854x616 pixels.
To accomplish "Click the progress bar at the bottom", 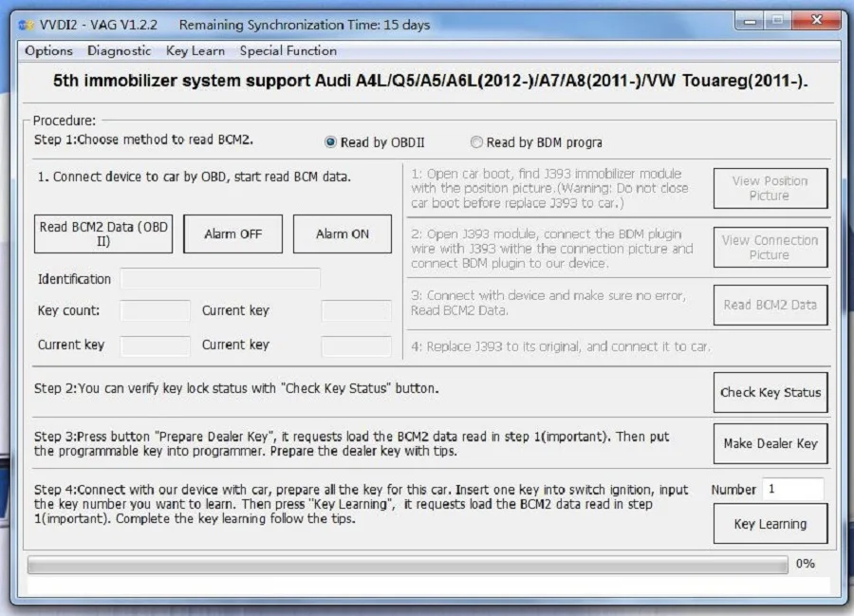I will click(407, 565).
